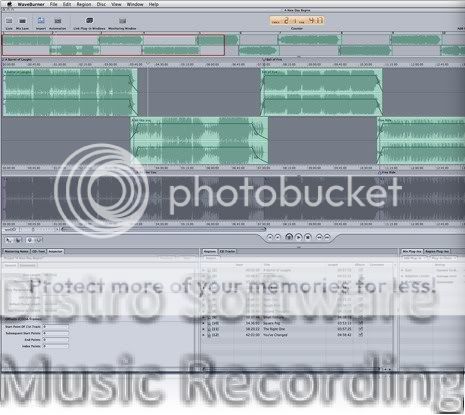The height and width of the screenshot is (415, 465).
Task: Toggle the checkbox on 'You've Changed' row
Action: 361,335
